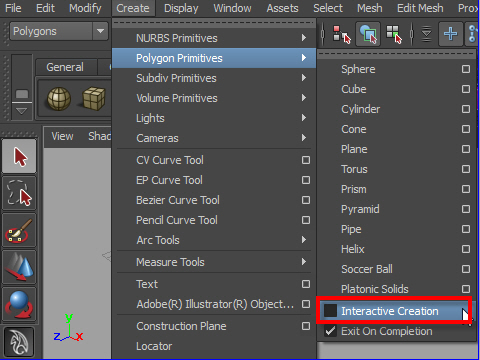Switch to the General shelf tab
This screenshot has height=360, width=480.
(x=65, y=67)
